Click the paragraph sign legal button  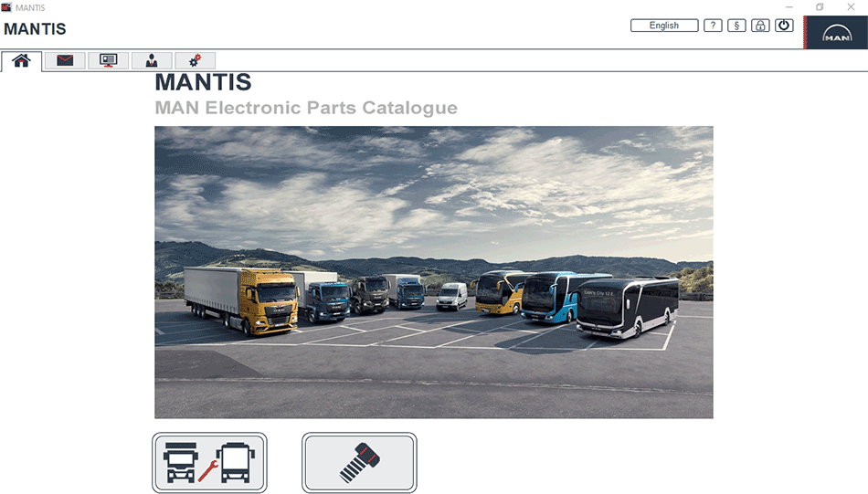(736, 26)
